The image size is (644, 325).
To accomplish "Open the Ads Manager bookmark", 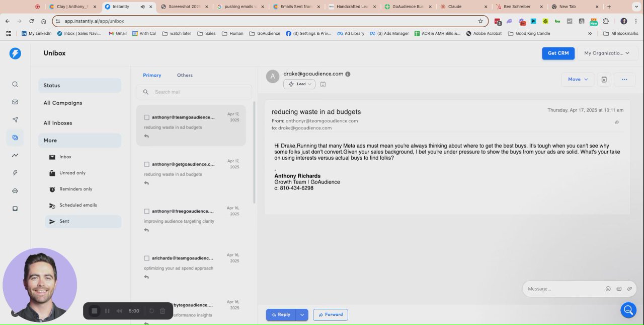I will pos(389,34).
